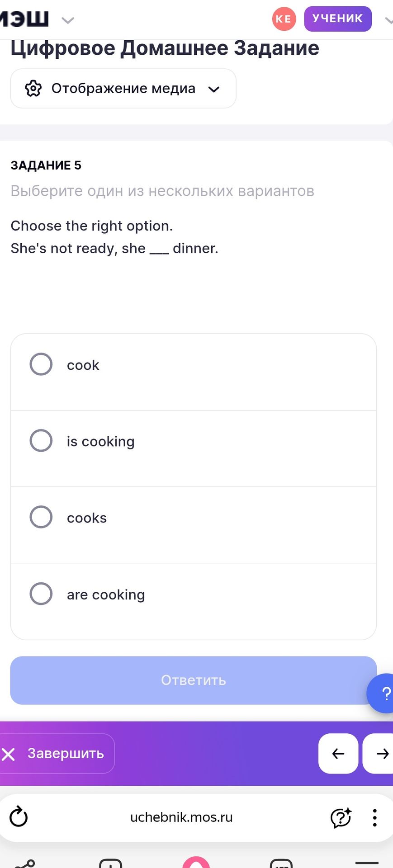
Task: Open the chevron beside the УЧЕНИК badge
Action: (x=388, y=20)
